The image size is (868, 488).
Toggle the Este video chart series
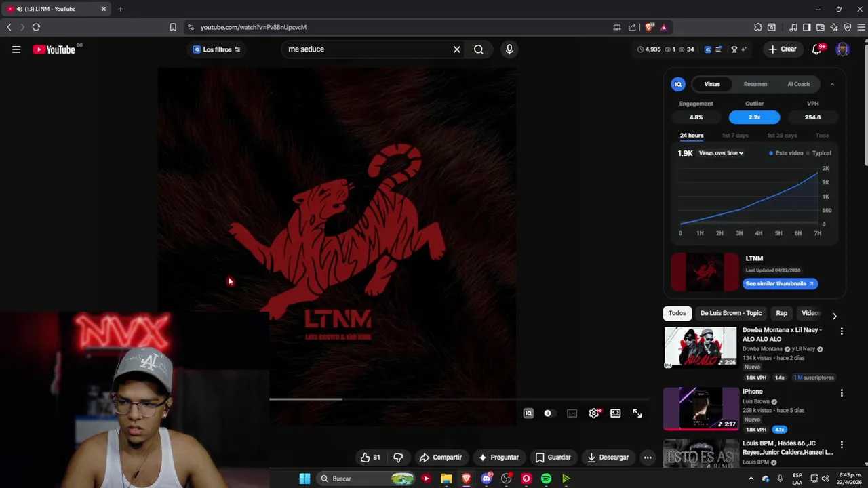786,153
